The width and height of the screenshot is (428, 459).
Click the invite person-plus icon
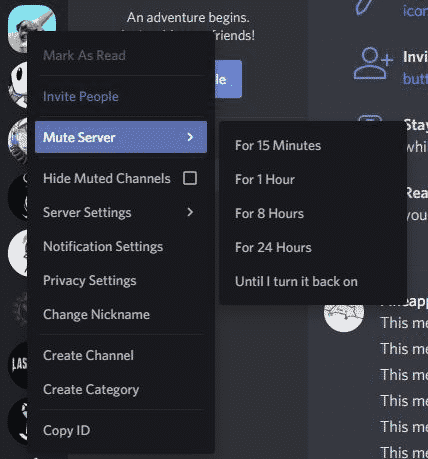pyautogui.click(x=373, y=63)
